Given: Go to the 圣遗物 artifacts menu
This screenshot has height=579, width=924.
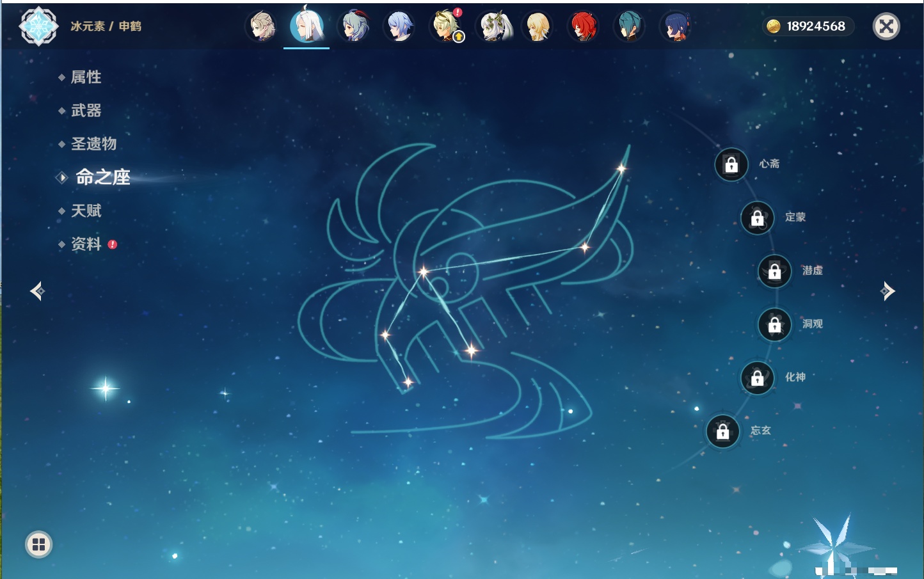Looking at the screenshot, I should coord(93,144).
